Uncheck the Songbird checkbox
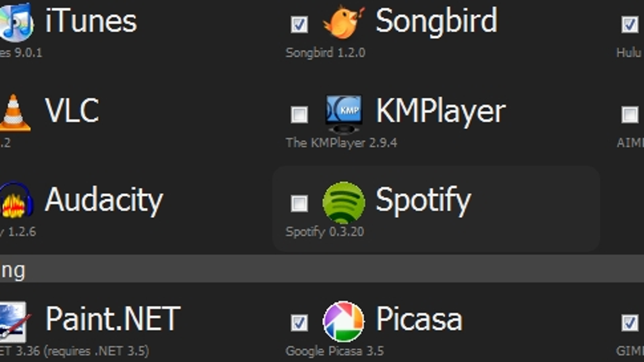Viewport: 644px width, 362px height. 299,25
